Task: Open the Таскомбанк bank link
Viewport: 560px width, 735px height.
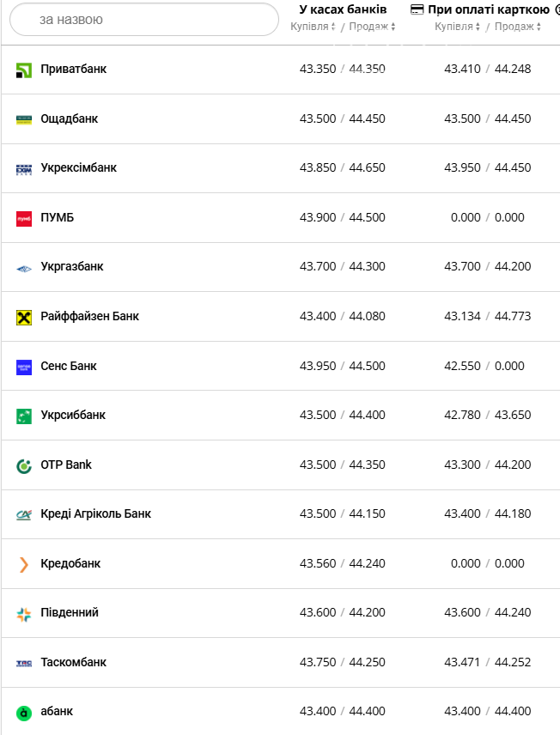Action: [73, 662]
